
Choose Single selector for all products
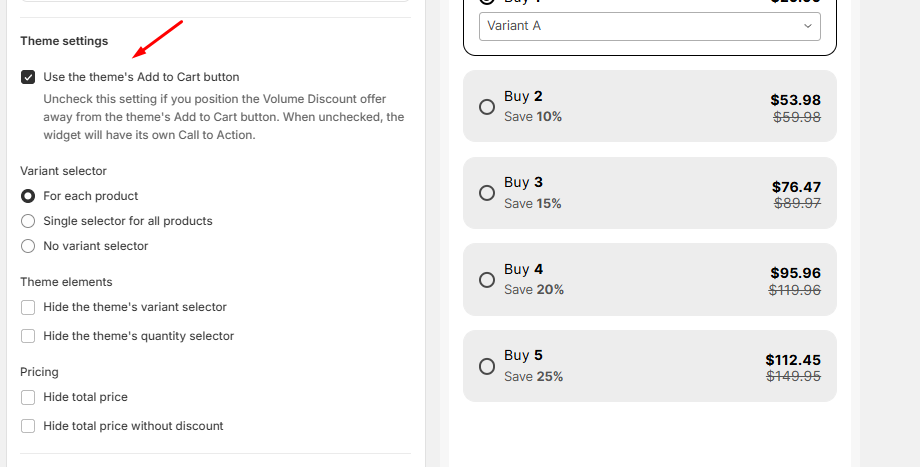coord(28,221)
